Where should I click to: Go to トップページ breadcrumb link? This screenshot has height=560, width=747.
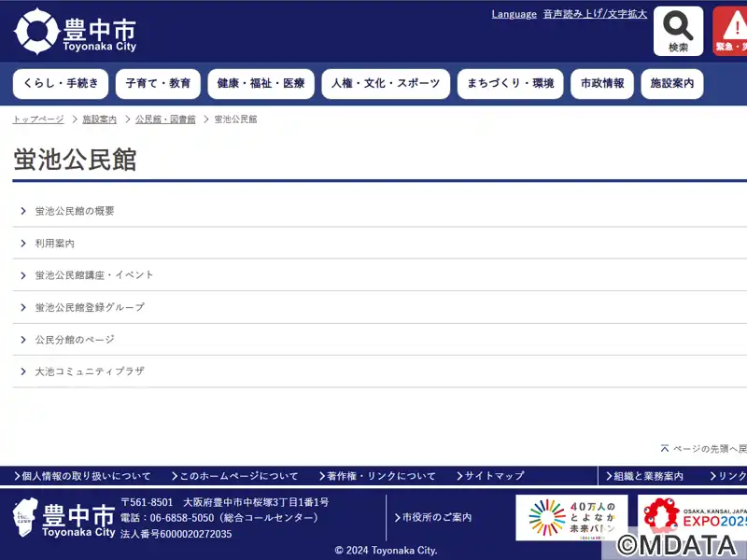click(x=38, y=119)
